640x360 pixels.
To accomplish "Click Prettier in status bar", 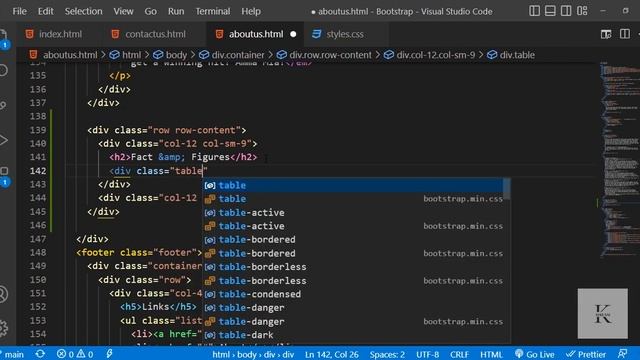I will [586, 354].
